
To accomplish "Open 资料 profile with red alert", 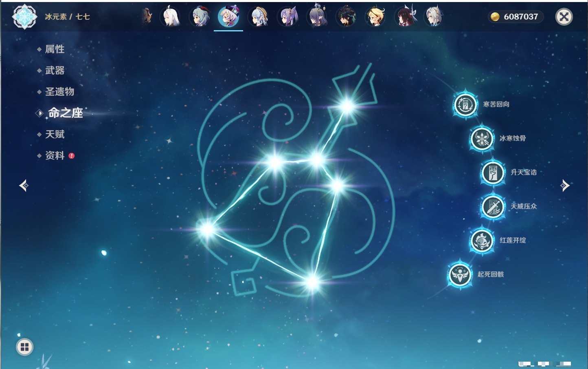I will [55, 155].
